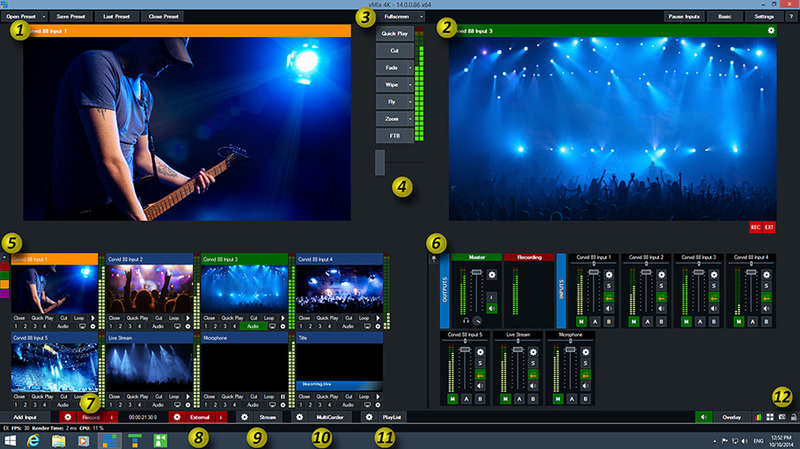Image resolution: width=800 pixels, height=449 pixels.
Task: Click the gear icon next to Stream
Action: click(x=244, y=415)
